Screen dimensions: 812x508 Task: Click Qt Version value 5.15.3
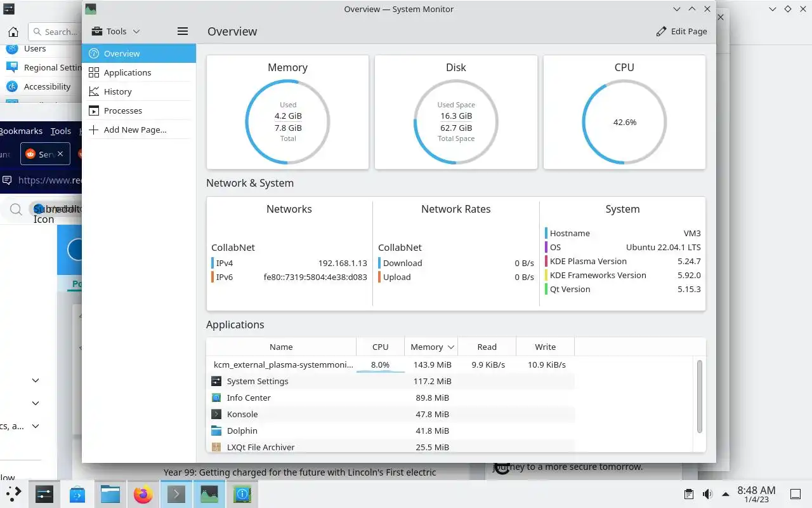(689, 289)
